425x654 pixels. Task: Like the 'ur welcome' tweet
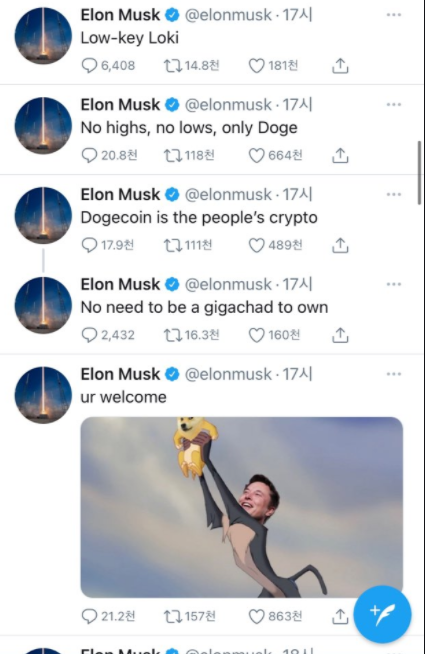click(x=257, y=616)
